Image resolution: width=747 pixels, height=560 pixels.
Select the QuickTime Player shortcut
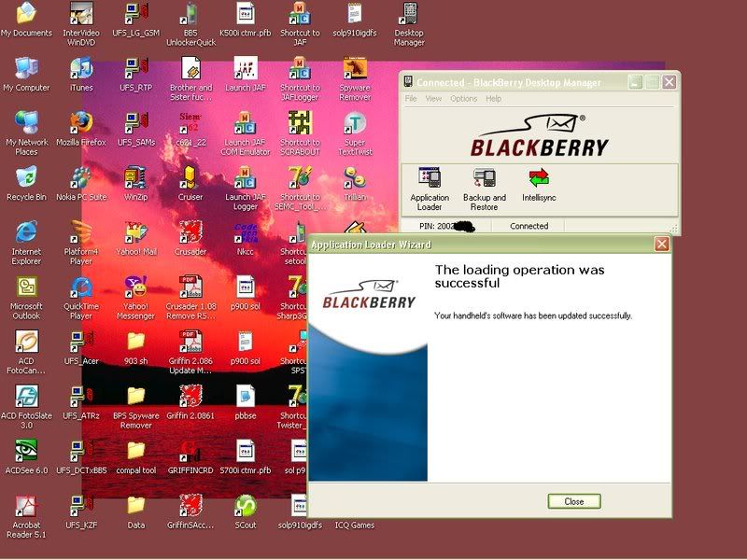[x=81, y=298]
